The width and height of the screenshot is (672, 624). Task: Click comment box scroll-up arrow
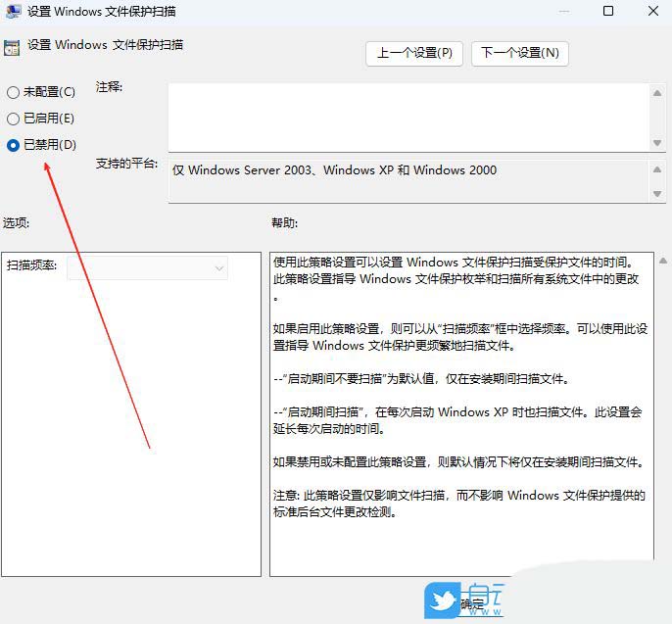[657, 93]
